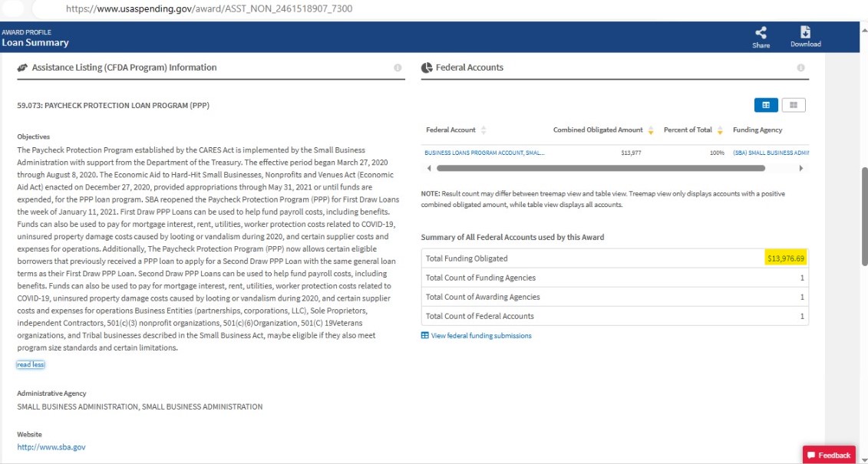Sort by Percent of Total column arrows
The width and height of the screenshot is (868, 464).
(720, 130)
